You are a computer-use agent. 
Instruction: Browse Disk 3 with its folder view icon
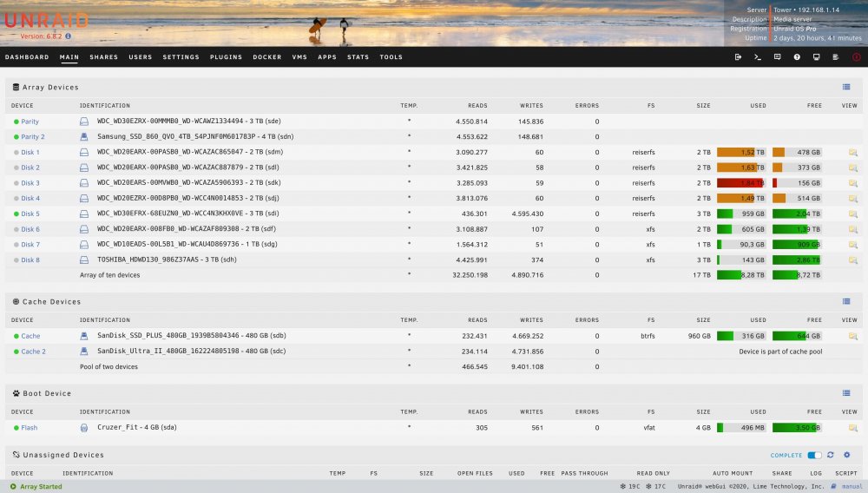click(x=852, y=183)
